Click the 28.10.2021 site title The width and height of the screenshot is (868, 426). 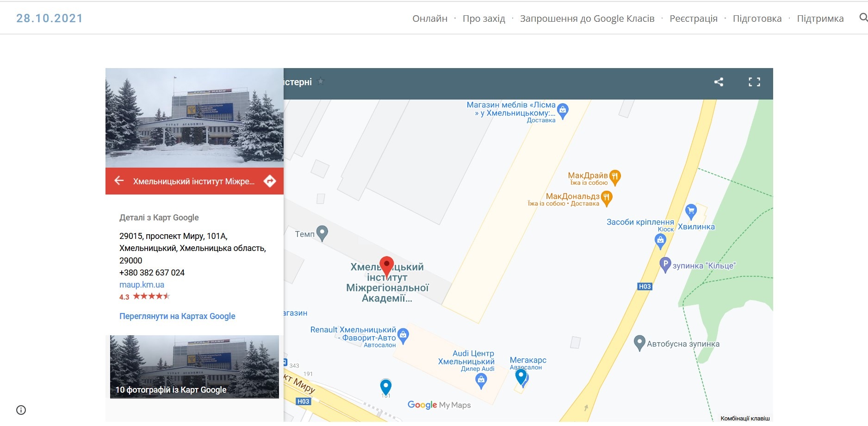[50, 18]
